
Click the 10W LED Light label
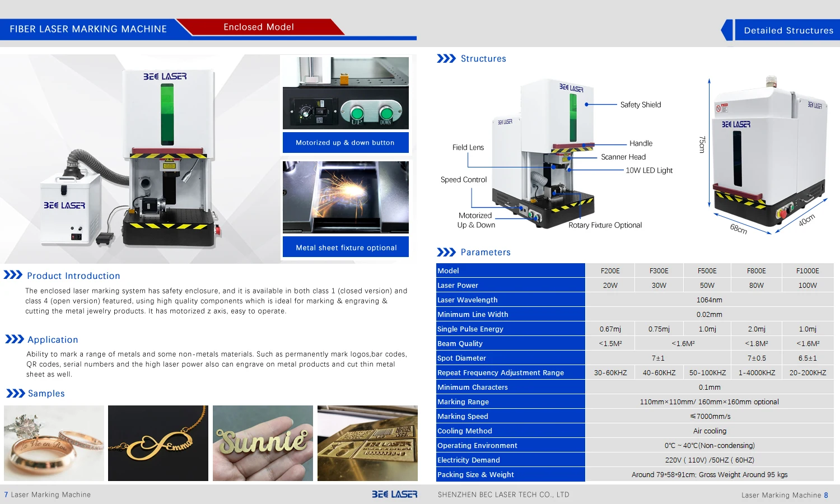[649, 170]
